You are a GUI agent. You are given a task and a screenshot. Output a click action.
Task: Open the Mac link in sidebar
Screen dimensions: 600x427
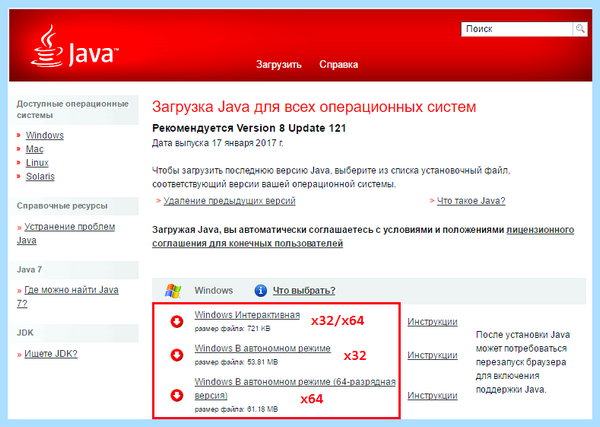pyautogui.click(x=34, y=149)
